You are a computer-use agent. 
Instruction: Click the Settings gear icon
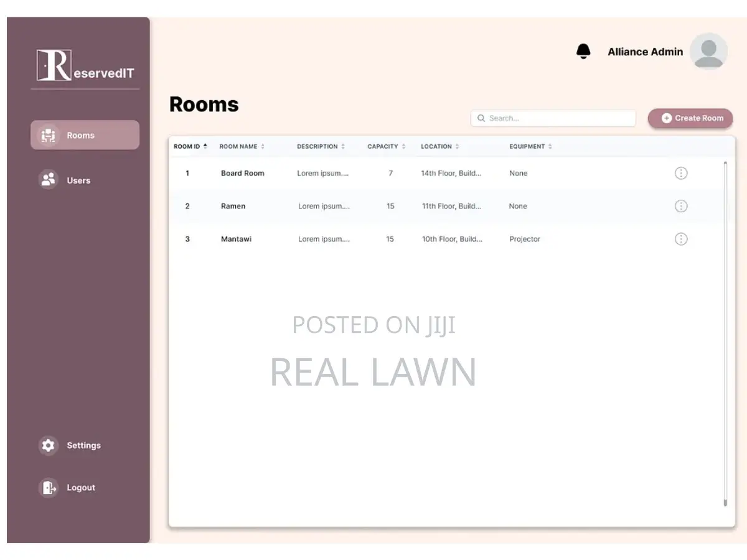[x=49, y=446]
